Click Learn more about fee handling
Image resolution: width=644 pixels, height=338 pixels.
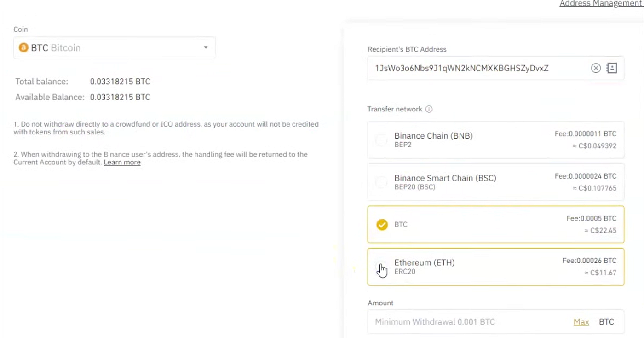pos(122,162)
